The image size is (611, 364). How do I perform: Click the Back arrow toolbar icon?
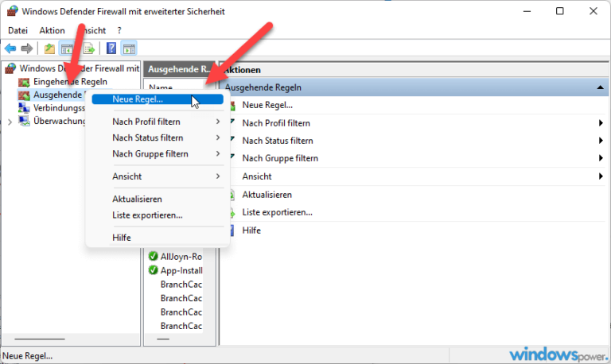tap(10, 48)
